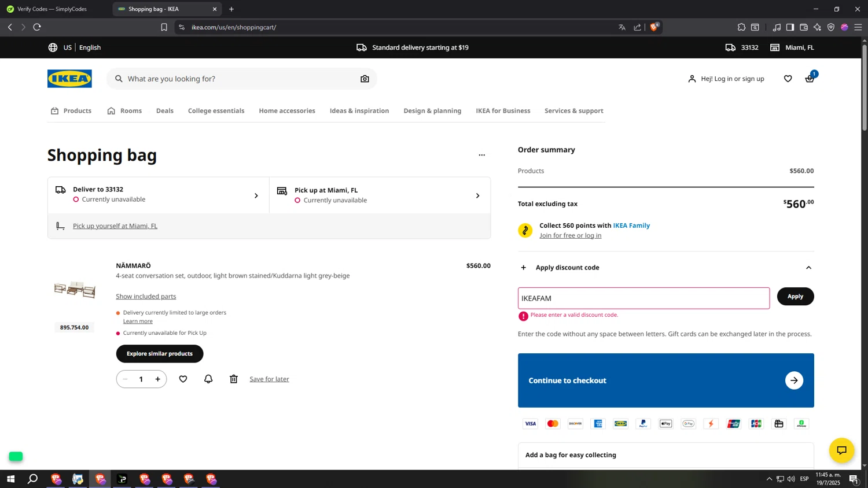Open the Brave VPN icon
Viewport: 868px width, 488px height.
point(831,27)
